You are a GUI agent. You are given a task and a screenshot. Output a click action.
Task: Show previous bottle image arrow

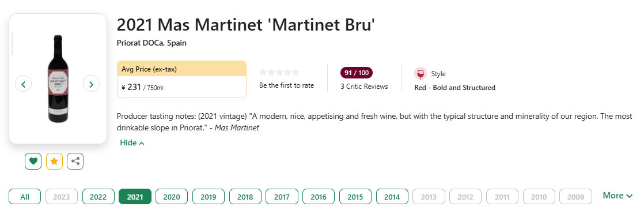[x=24, y=84]
